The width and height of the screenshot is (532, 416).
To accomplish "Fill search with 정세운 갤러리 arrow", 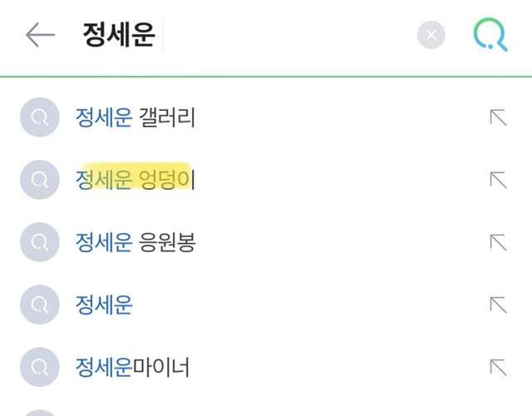I will [498, 117].
